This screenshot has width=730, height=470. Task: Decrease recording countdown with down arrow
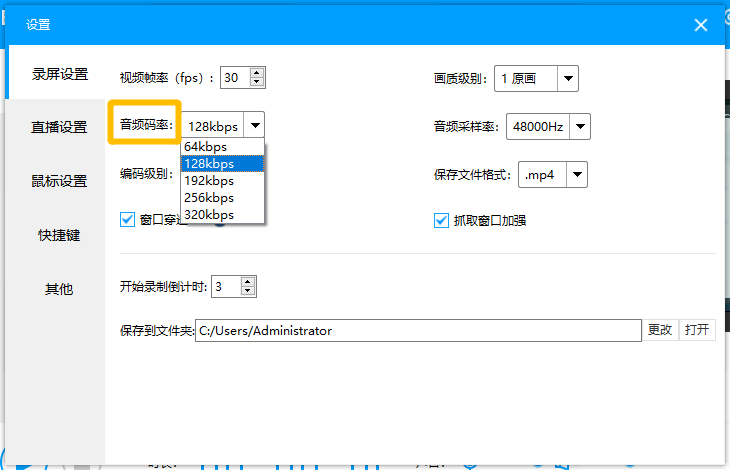[x=248, y=291]
